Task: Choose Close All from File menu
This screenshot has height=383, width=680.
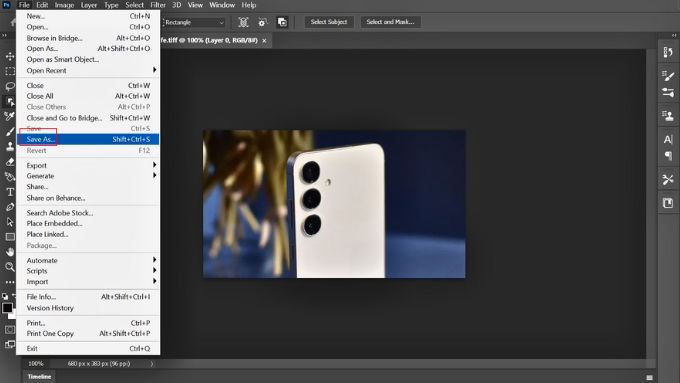Action: (88, 96)
